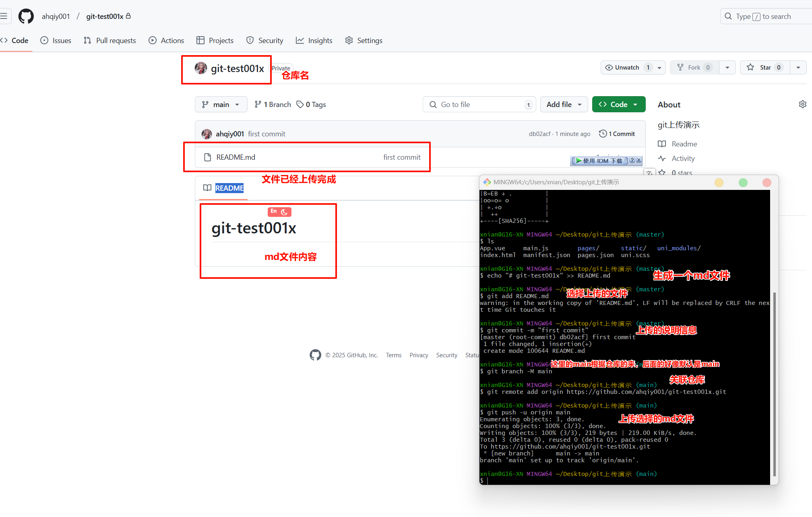
Task: Toggle dark mode with the moon icon
Action: point(285,212)
